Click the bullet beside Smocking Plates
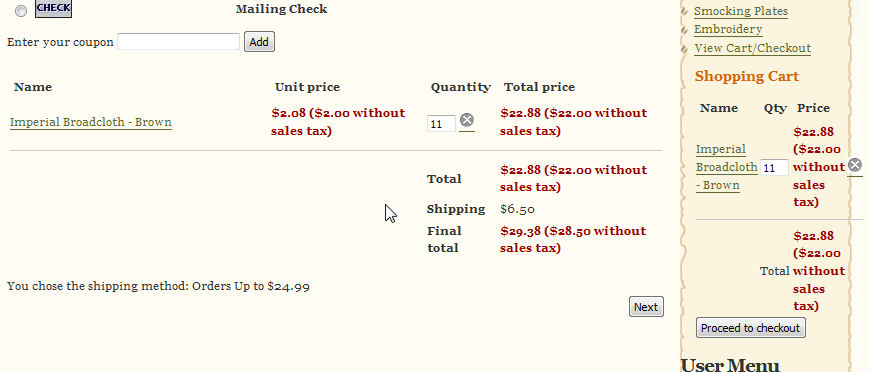 click(x=686, y=11)
